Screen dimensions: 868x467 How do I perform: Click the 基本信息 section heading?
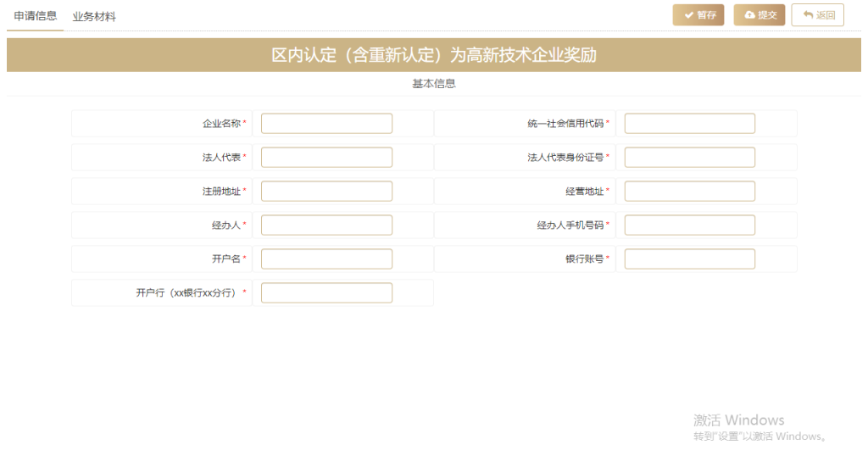pyautogui.click(x=434, y=84)
